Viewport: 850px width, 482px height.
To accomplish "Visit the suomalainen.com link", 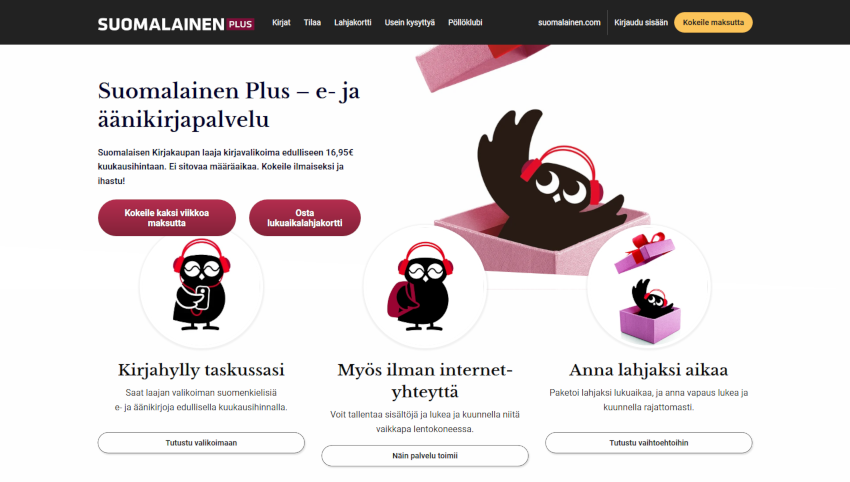I will coord(569,22).
